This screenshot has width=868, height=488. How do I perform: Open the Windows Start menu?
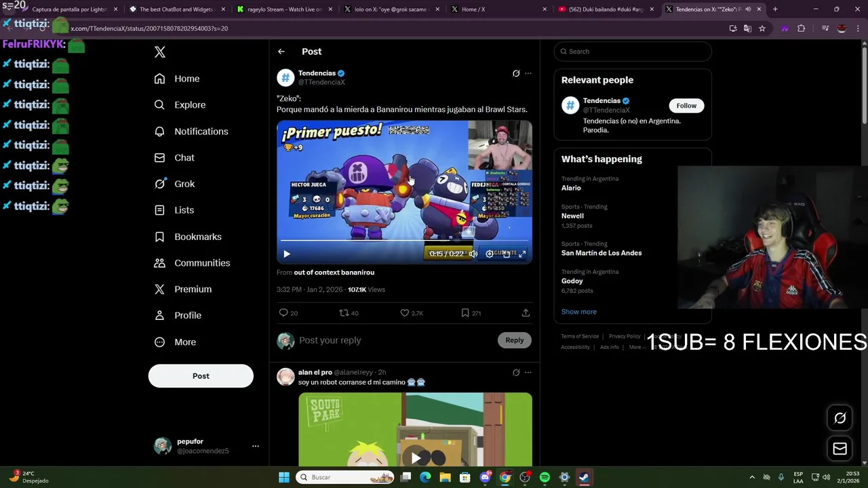[284, 477]
